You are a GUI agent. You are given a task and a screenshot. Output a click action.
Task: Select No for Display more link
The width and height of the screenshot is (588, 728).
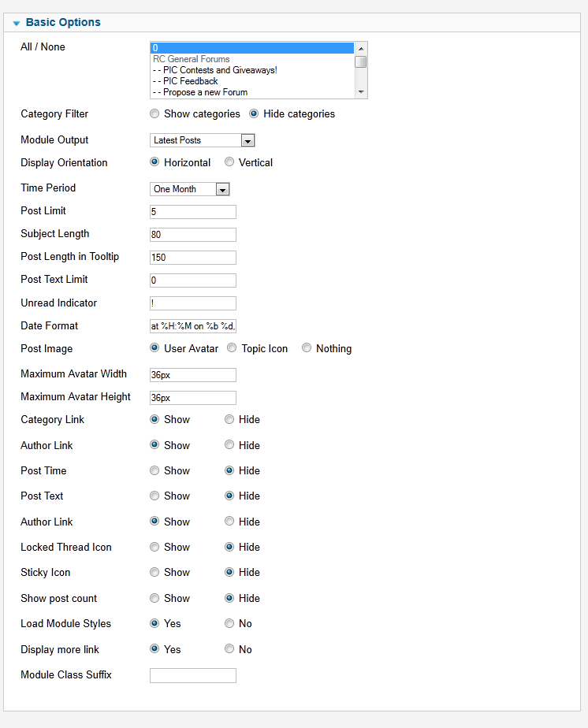229,650
